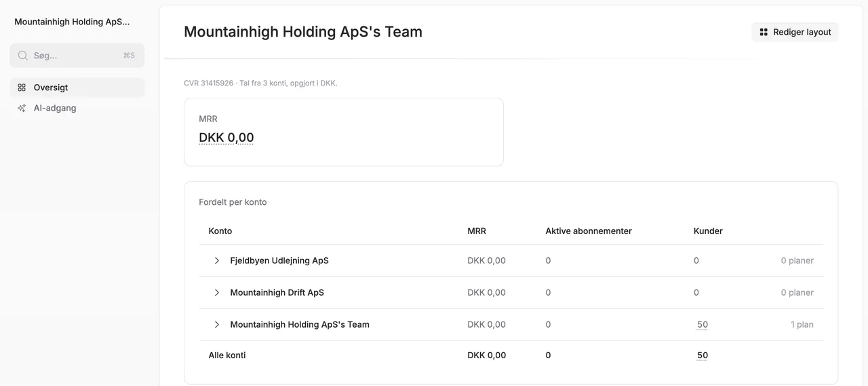This screenshot has width=868, height=386.
Task: Select the Fjeldbyen Udlejning ApS account name
Action: [279, 260]
